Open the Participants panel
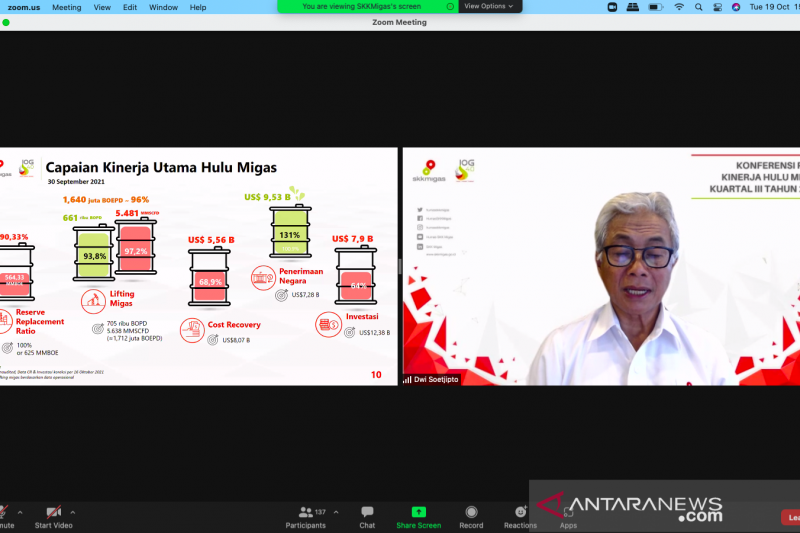The height and width of the screenshot is (533, 800). coord(306,517)
